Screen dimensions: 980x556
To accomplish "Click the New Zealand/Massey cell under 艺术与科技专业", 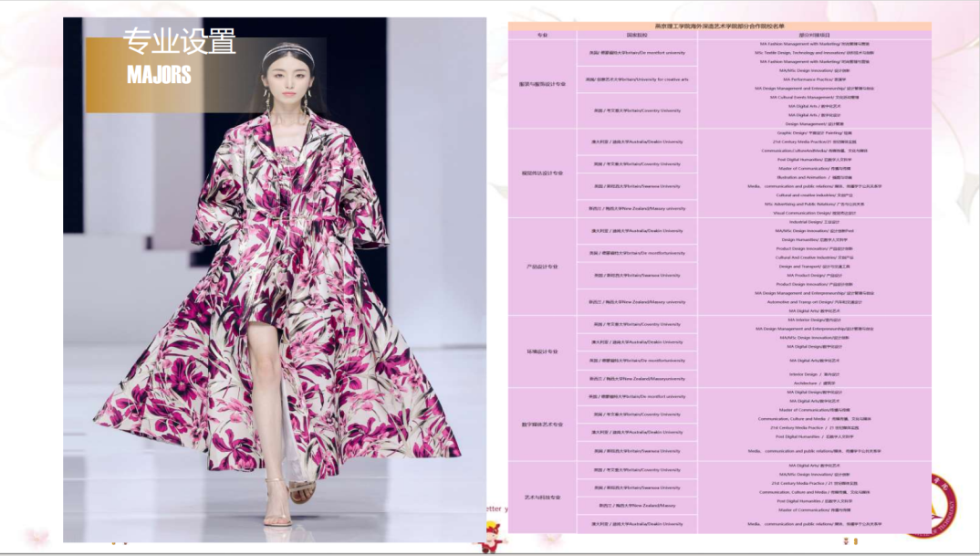I will point(637,506).
